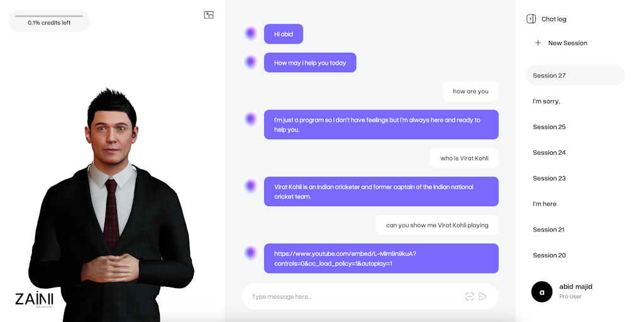Select the I'm sorry, session

point(575,101)
